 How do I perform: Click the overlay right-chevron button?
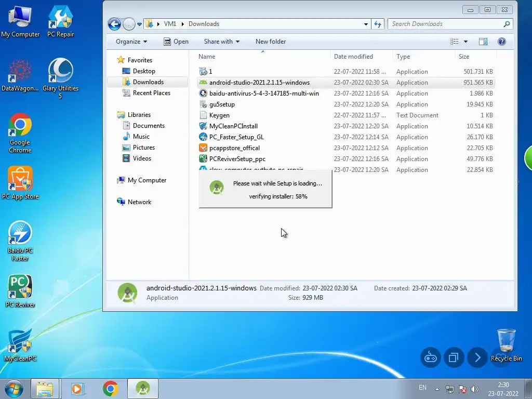(x=477, y=357)
